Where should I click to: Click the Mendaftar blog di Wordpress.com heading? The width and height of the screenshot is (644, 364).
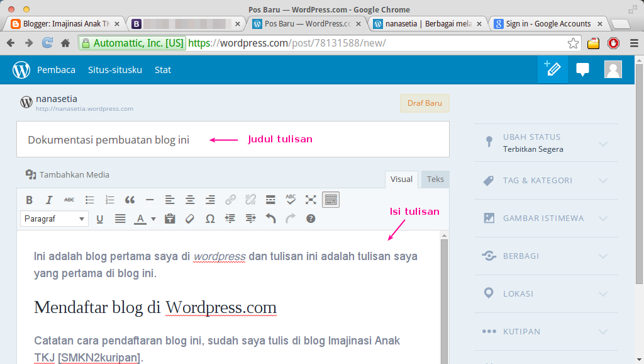pyautogui.click(x=155, y=308)
